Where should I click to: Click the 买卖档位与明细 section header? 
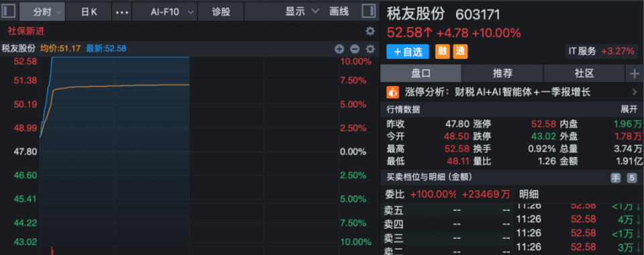(x=429, y=177)
